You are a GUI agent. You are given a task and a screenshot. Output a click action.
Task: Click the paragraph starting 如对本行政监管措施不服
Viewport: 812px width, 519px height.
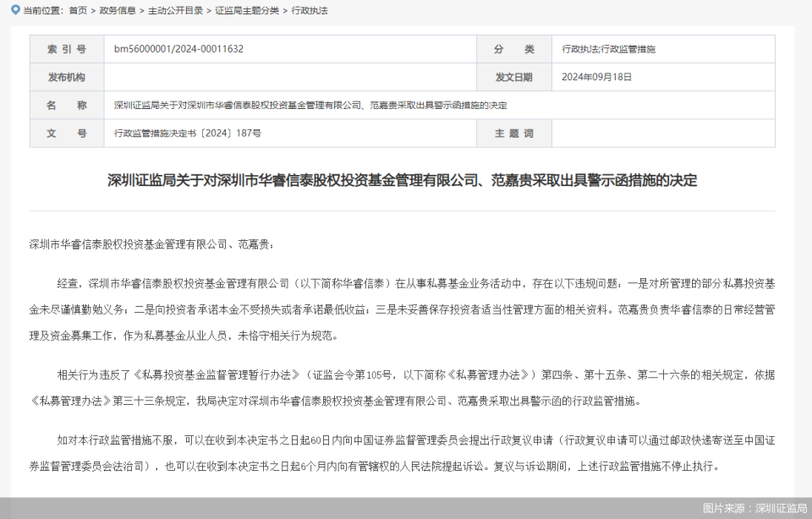click(403, 453)
